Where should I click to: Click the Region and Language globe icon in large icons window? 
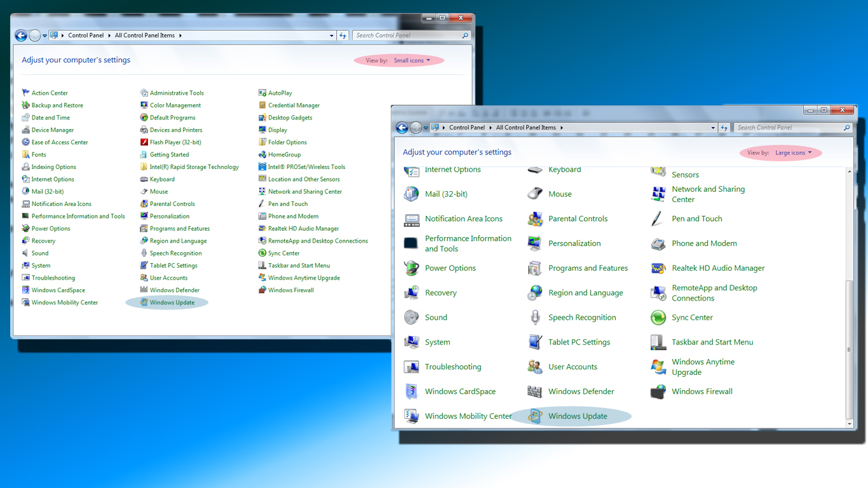(x=535, y=293)
